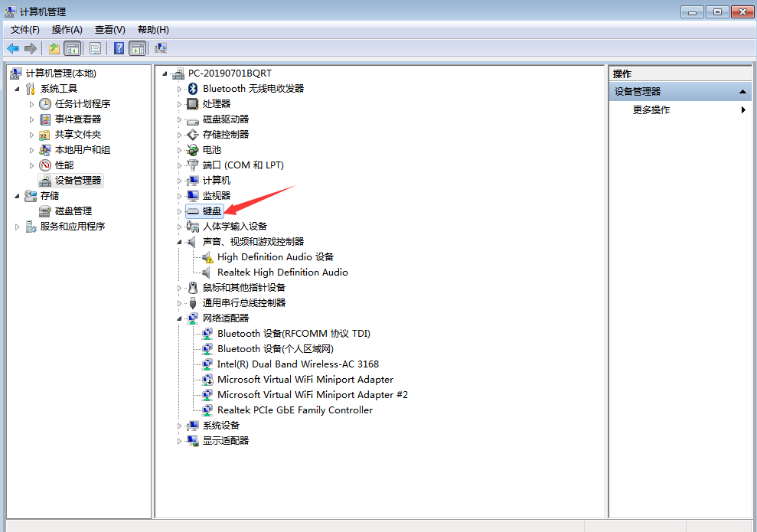
Task: Minimize the 计算机管理 window
Action: (x=692, y=11)
